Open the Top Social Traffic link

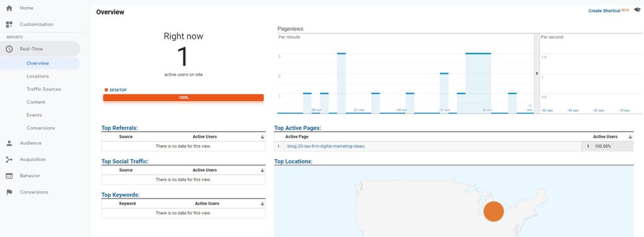[x=125, y=161]
